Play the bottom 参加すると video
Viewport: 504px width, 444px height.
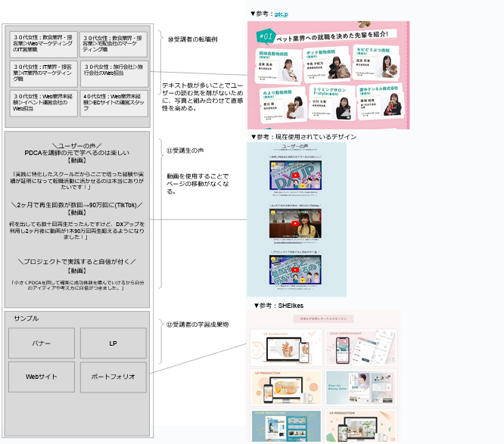(295, 270)
